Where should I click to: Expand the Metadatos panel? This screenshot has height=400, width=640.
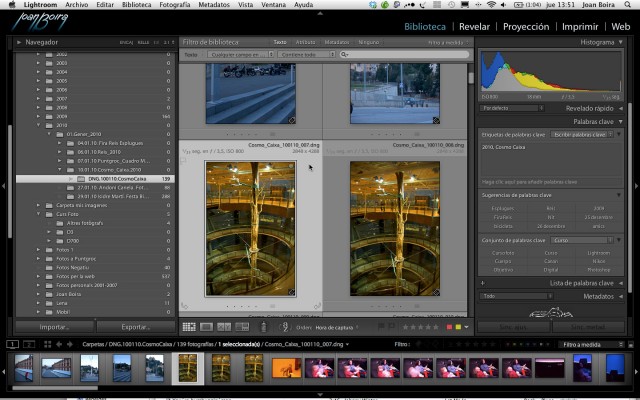click(620, 296)
